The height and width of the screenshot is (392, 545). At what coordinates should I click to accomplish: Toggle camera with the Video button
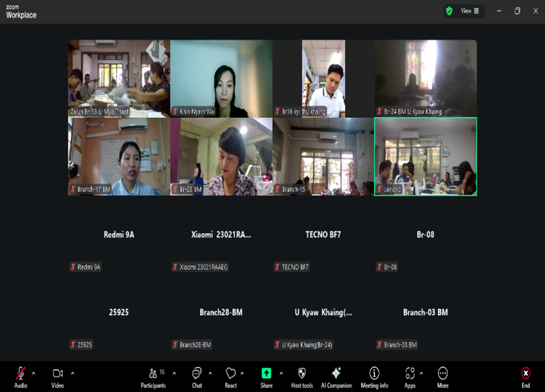57,375
